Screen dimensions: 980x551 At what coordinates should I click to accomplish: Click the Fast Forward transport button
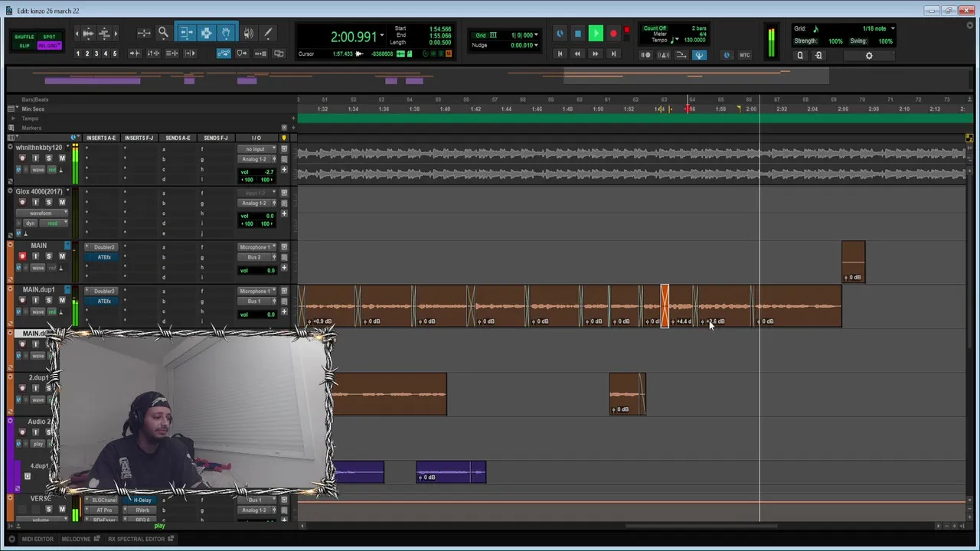pos(595,54)
